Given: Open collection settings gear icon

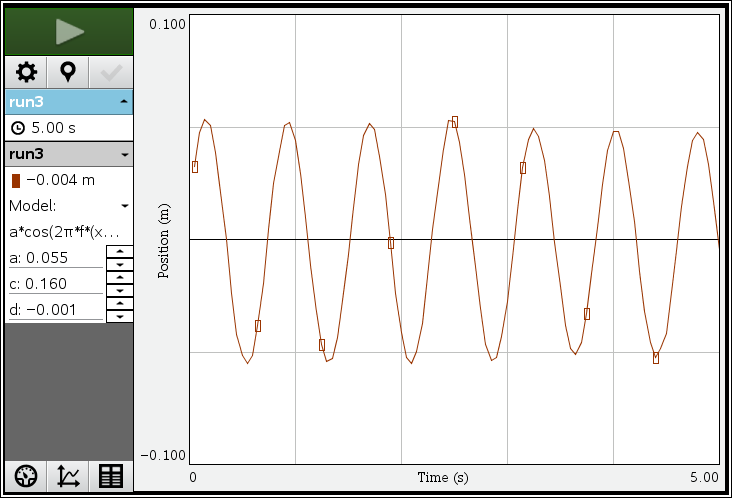Looking at the screenshot, I should (26, 72).
